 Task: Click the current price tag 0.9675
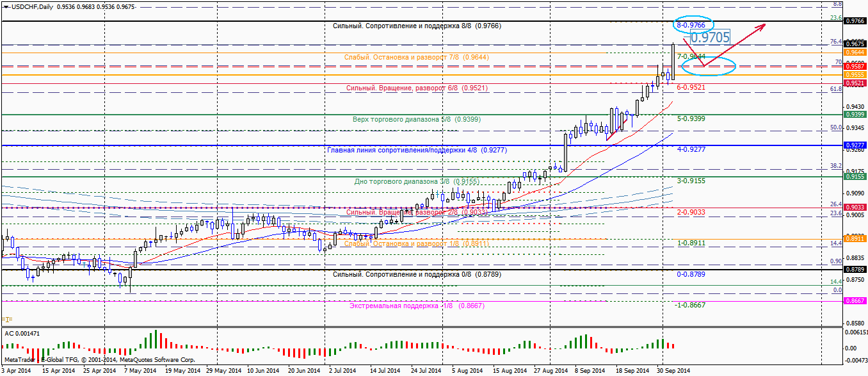click(x=855, y=44)
